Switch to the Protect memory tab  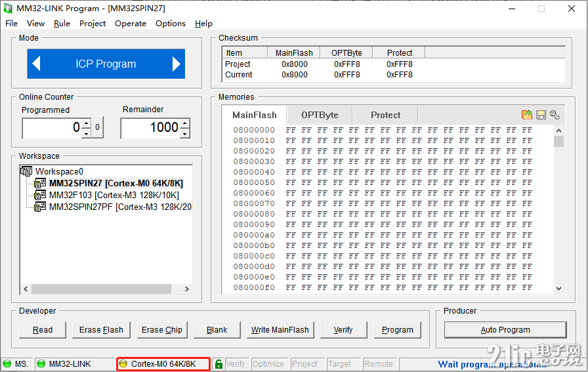pos(385,115)
